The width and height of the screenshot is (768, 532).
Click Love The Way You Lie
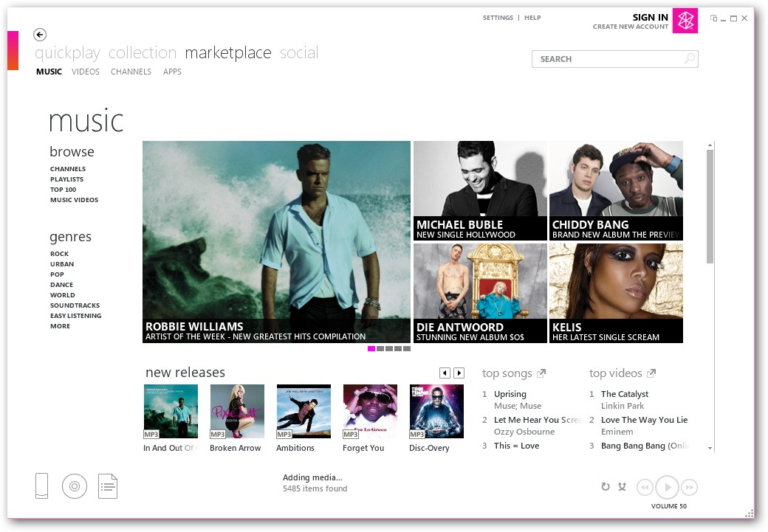[644, 420]
